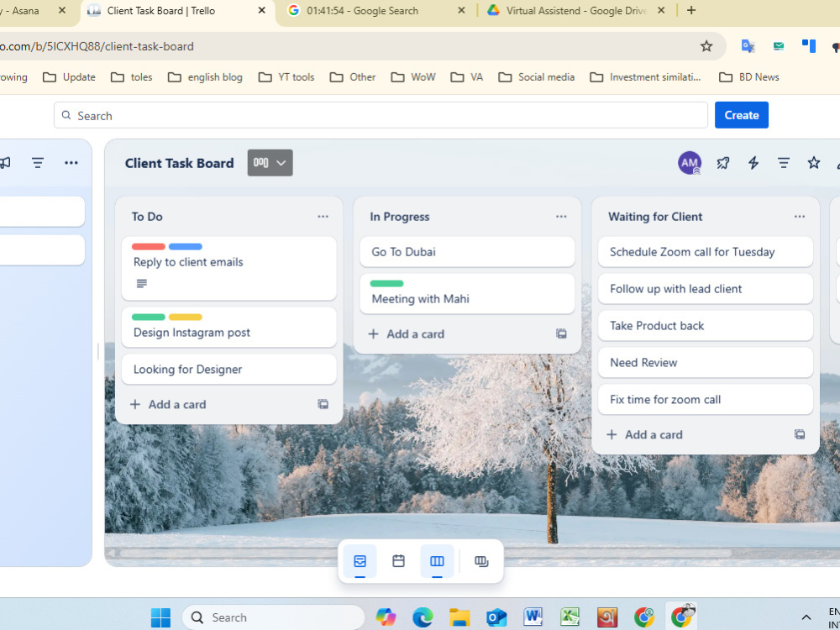Viewport: 840px width, 630px height.
Task: Open Automation lightning bolt icon
Action: pyautogui.click(x=753, y=163)
